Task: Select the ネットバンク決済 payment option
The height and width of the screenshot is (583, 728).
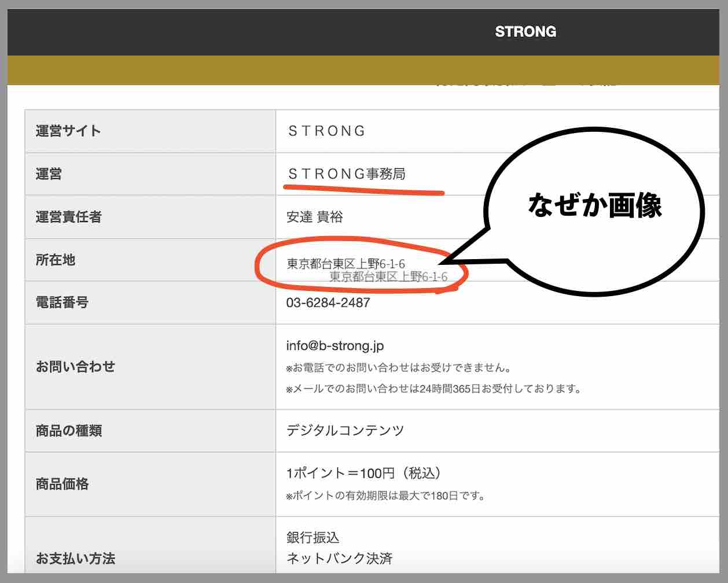Action: point(340,559)
